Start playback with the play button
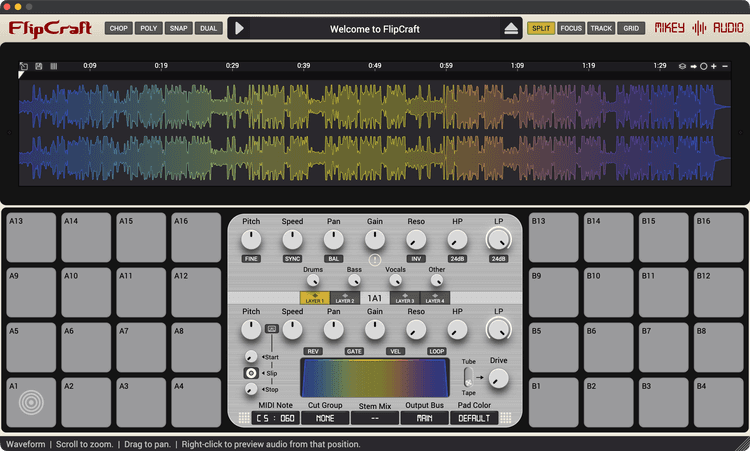Viewport: 750px width, 451px height. click(239, 29)
